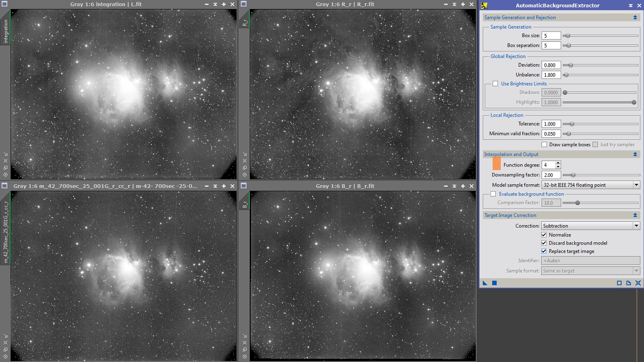Image resolution: width=644 pixels, height=362 pixels.
Task: Click the Unbalance value field showing 1.800
Action: [551, 75]
